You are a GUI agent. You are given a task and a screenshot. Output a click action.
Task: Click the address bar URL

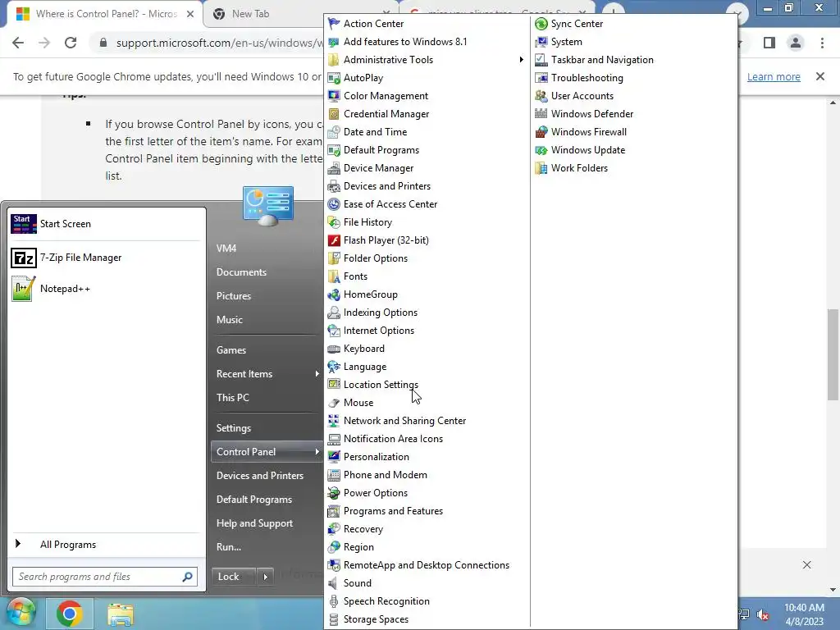coord(220,43)
